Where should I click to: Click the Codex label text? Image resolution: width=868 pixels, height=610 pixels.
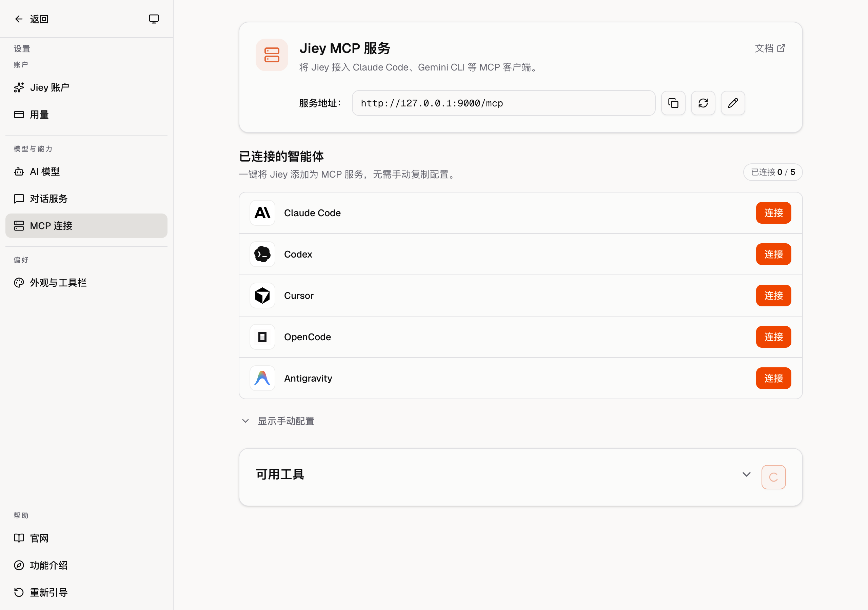tap(298, 255)
